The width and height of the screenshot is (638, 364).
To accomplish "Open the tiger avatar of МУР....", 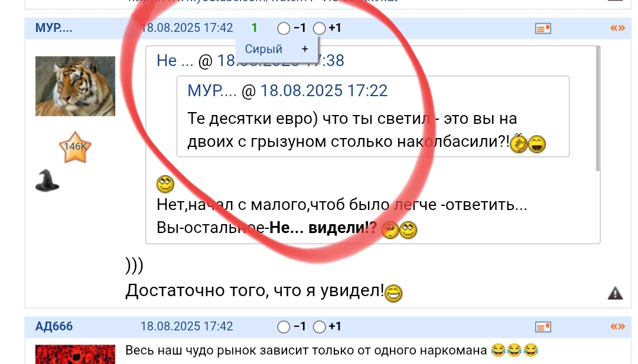I will [x=75, y=86].
